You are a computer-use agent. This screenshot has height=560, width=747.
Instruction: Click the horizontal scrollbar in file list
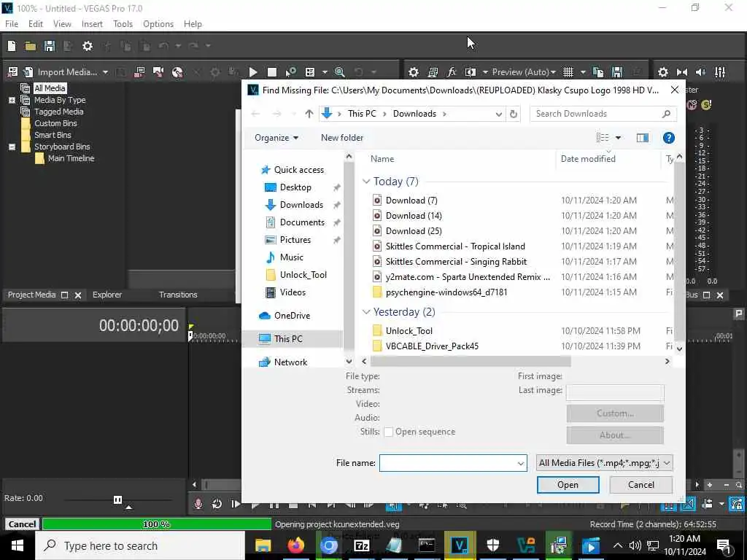(471, 362)
